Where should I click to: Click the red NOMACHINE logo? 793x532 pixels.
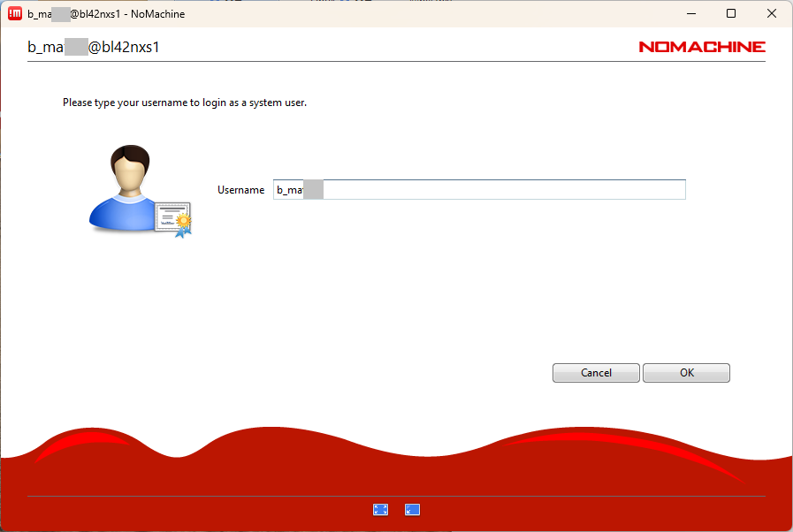[x=702, y=47]
